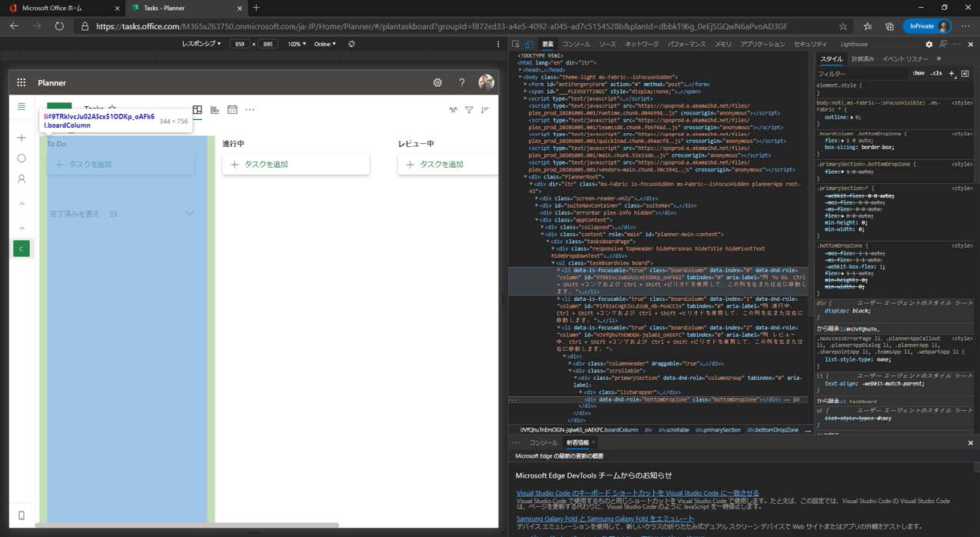
Task: Add this page to favorites star
Action: 843,26
